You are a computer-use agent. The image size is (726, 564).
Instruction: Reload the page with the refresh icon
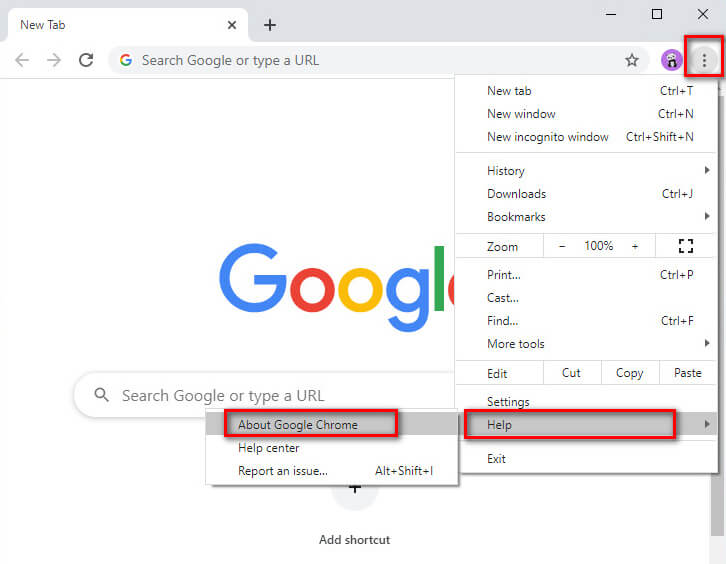click(x=86, y=60)
